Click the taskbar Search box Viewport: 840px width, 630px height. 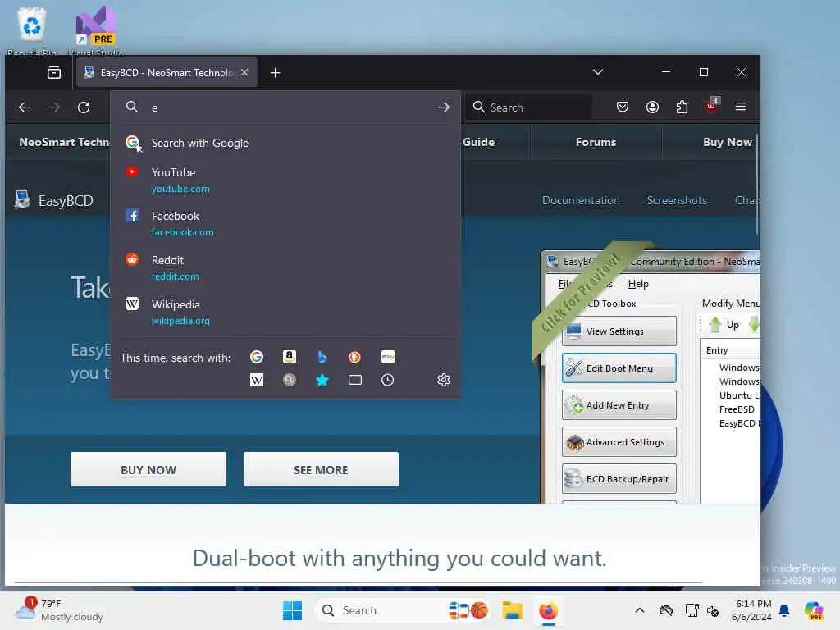coord(402,610)
